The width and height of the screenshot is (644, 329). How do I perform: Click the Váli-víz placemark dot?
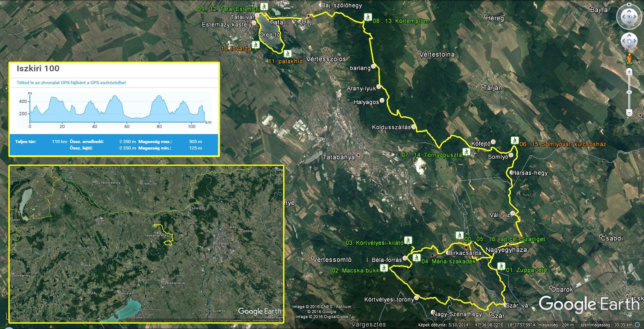[512, 213]
